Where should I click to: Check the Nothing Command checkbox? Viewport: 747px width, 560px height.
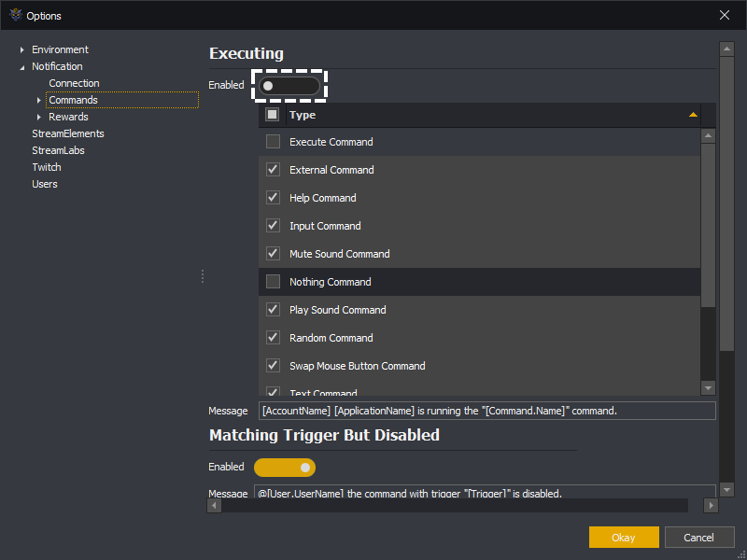273,282
